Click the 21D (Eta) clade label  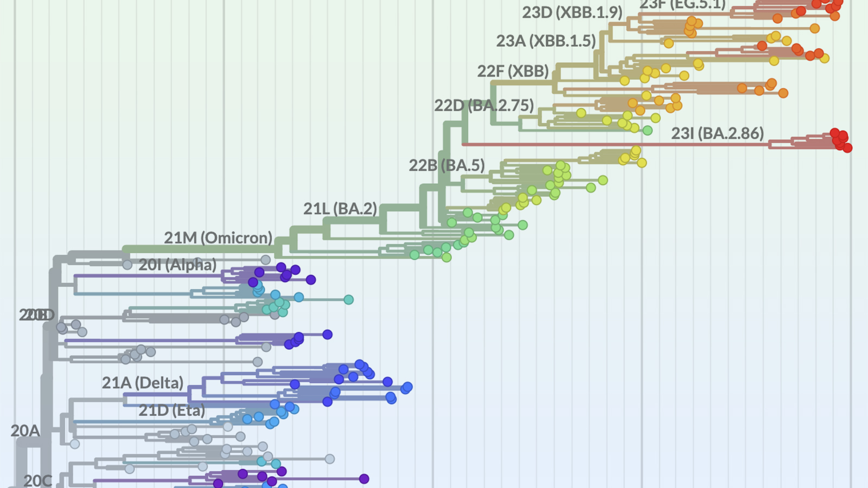[172, 410]
